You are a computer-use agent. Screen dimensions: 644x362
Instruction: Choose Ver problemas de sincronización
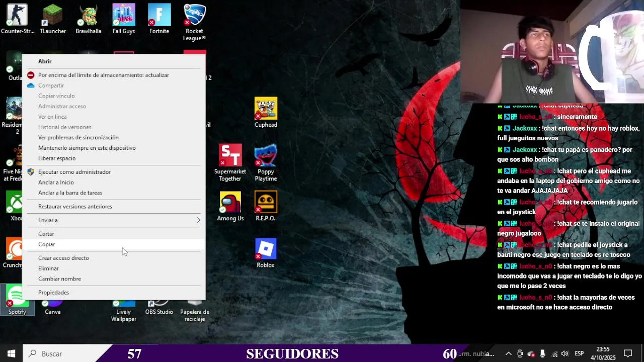coord(113,137)
